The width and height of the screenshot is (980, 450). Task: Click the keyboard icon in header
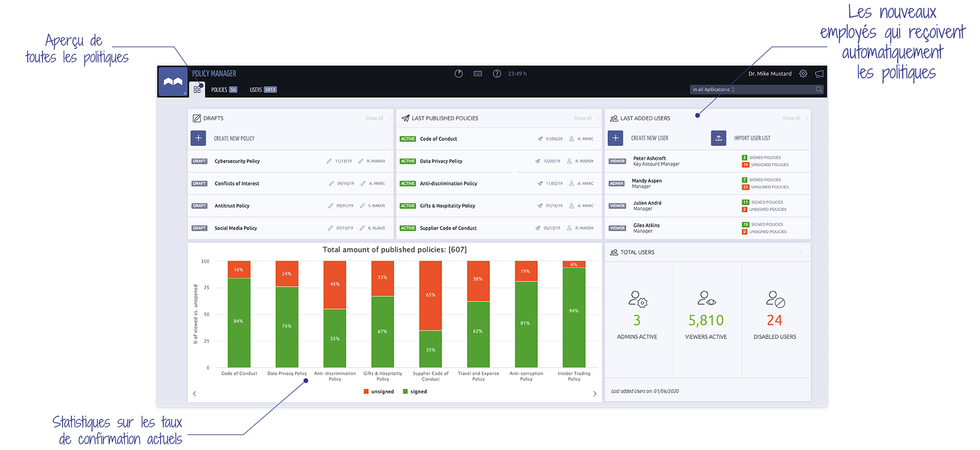478,73
